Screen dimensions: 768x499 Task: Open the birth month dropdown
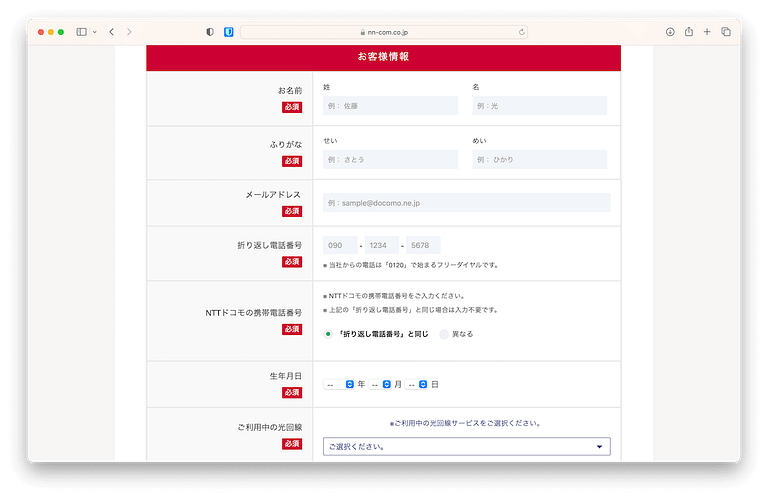point(380,384)
